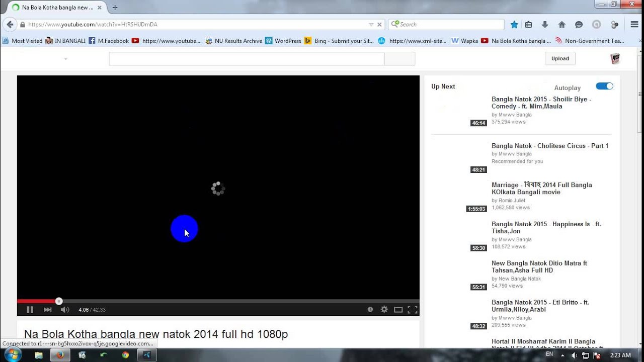The height and width of the screenshot is (362, 644).
Task: Click the blue bookmark star icon
Action: point(514,24)
